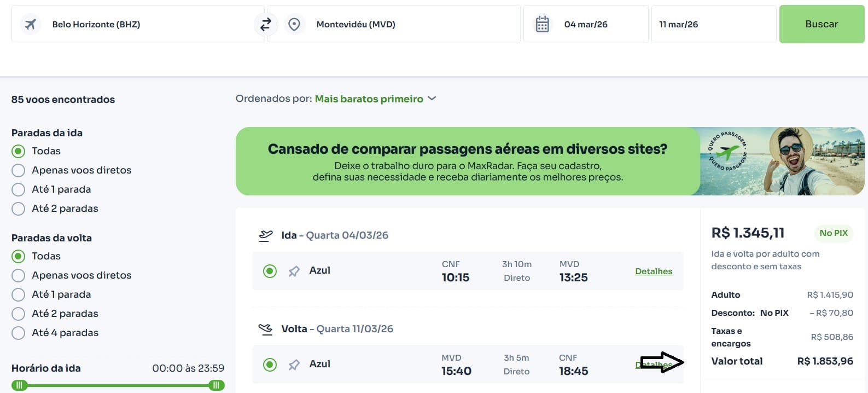868x393 pixels.
Task: Select Apenas voos diretos for ida
Action: click(x=19, y=170)
